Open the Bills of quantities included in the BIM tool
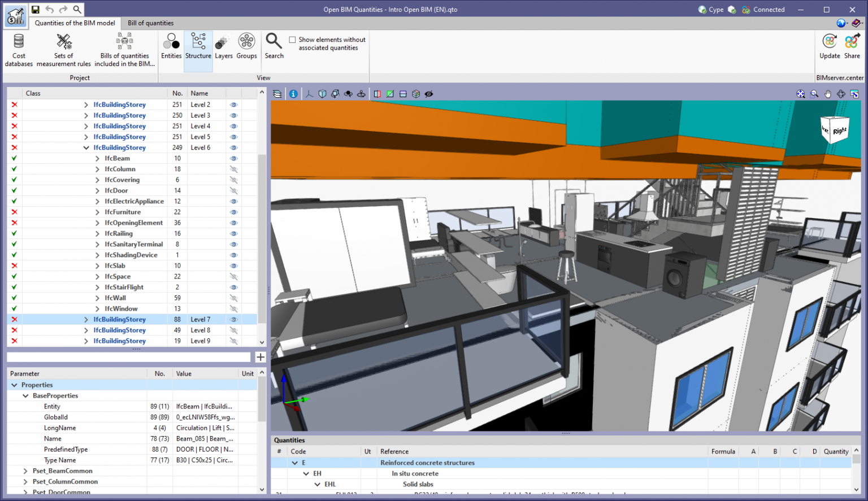 pos(124,49)
